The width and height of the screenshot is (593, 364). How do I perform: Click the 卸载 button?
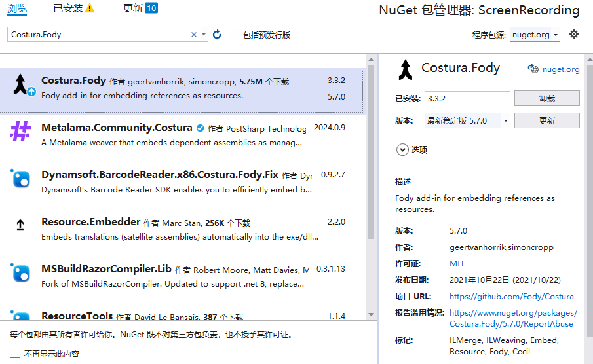pyautogui.click(x=547, y=98)
